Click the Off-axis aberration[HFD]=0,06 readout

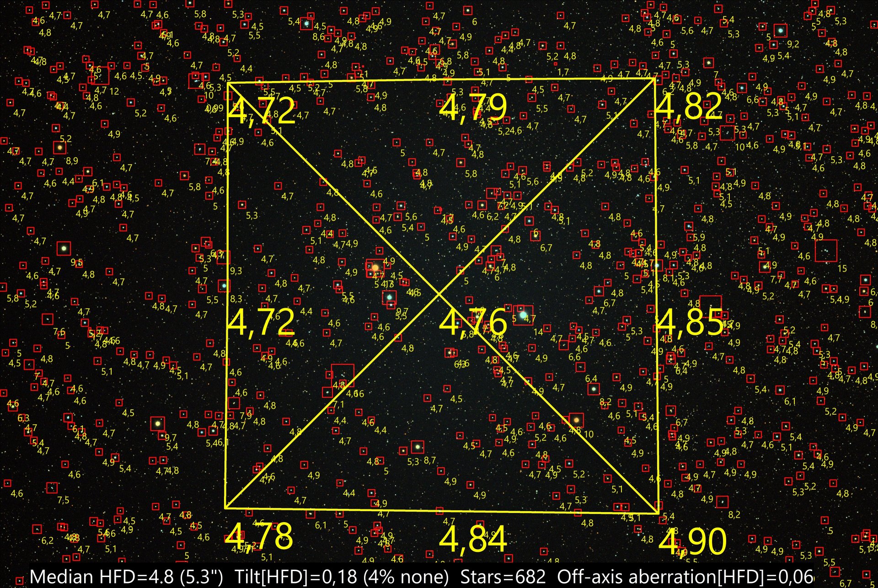685,577
